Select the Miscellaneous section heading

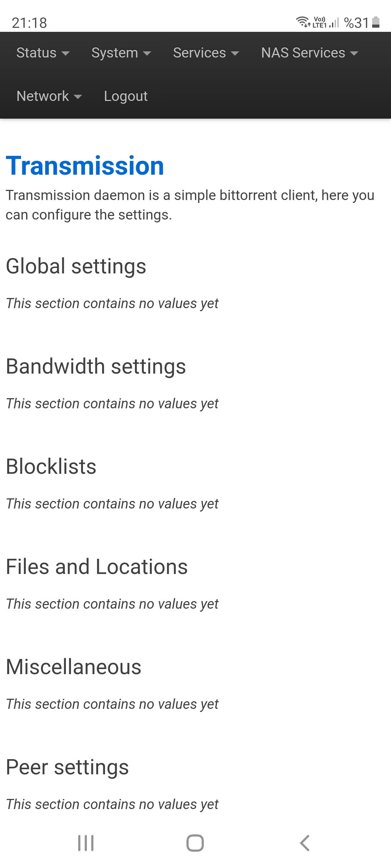[x=74, y=667]
